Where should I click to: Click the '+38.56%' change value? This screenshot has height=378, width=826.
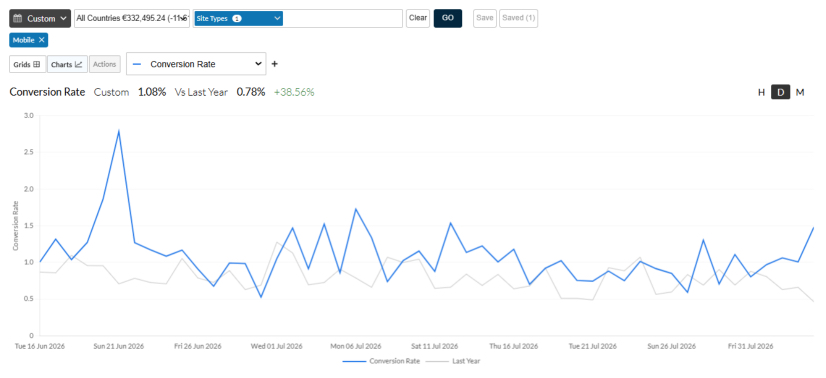pyautogui.click(x=294, y=92)
